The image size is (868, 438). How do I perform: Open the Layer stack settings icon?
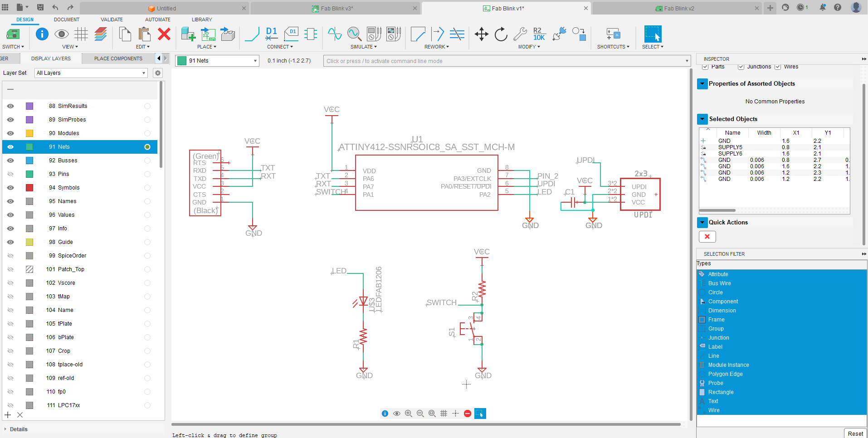coord(101,34)
